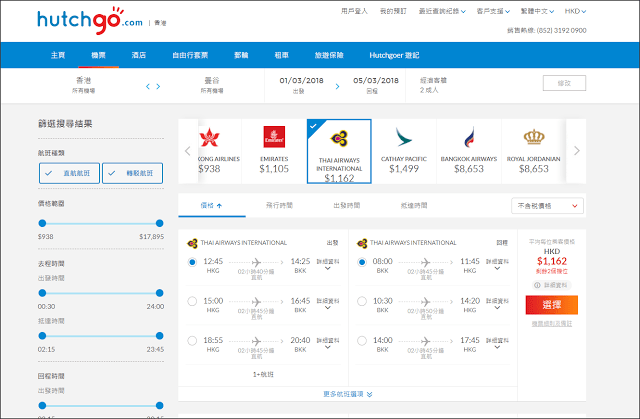This screenshot has width=640, height=419.
Task: Click the price range minimum slider handle
Action: tap(42, 223)
